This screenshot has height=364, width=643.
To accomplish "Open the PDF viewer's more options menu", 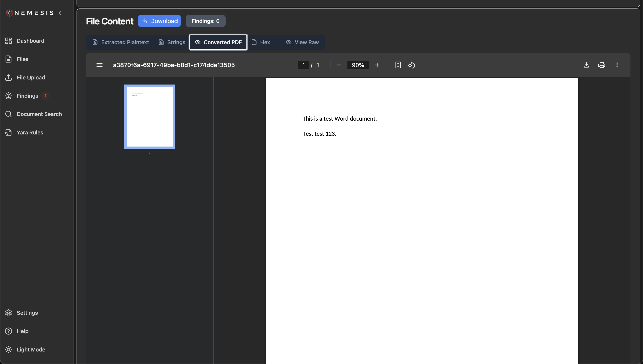I will click(x=617, y=65).
